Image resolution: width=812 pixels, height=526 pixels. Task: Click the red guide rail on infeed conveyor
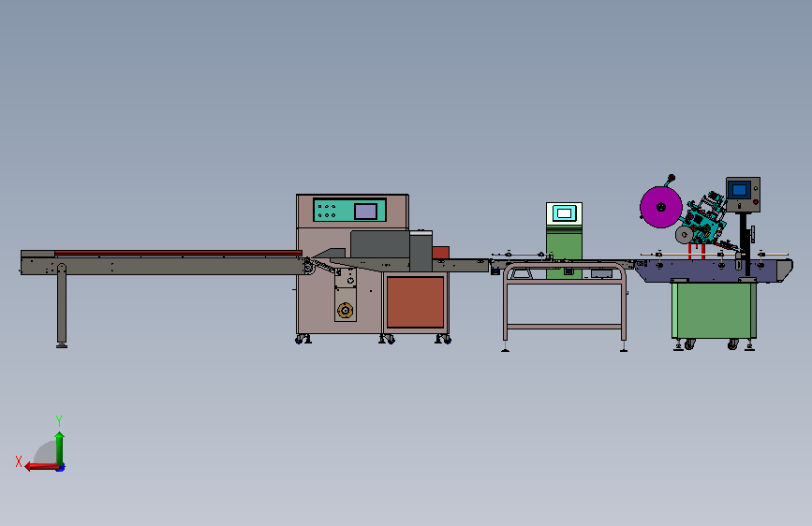pyautogui.click(x=178, y=253)
